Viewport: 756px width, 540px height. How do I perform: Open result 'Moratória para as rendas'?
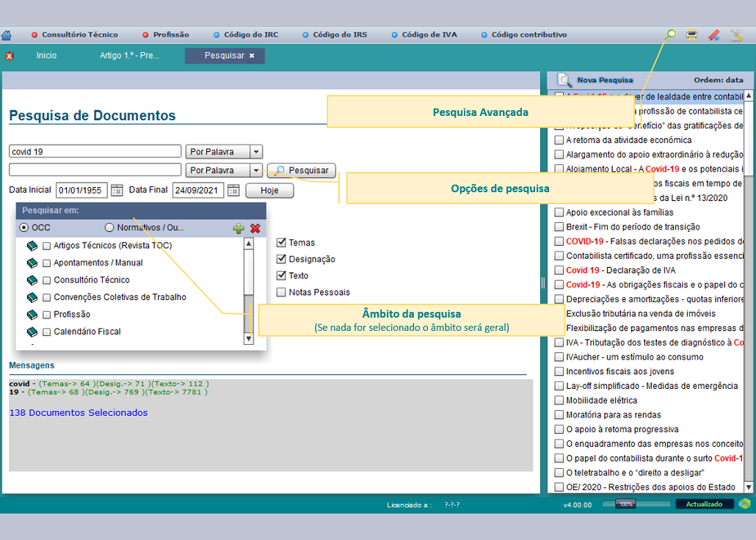[614, 415]
